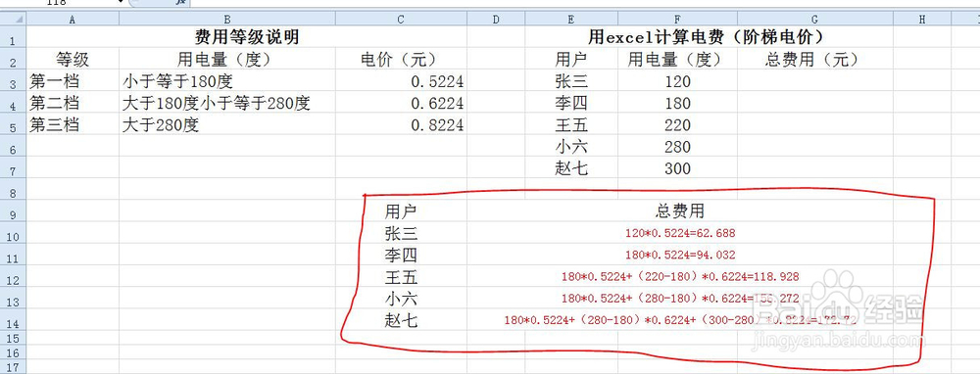Viewport: 980px width, 374px height.
Task: Select column B header
Action: coord(227,20)
